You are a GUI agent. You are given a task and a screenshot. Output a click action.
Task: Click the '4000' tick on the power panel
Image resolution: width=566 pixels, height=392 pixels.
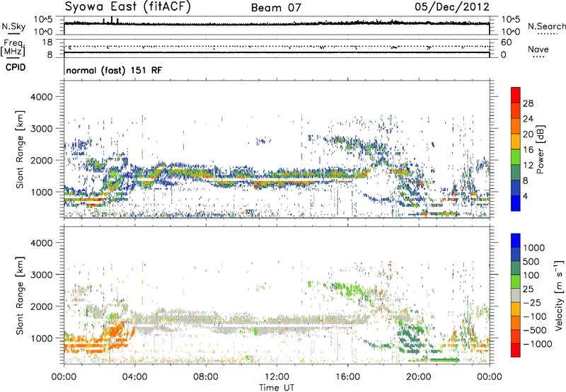41,97
